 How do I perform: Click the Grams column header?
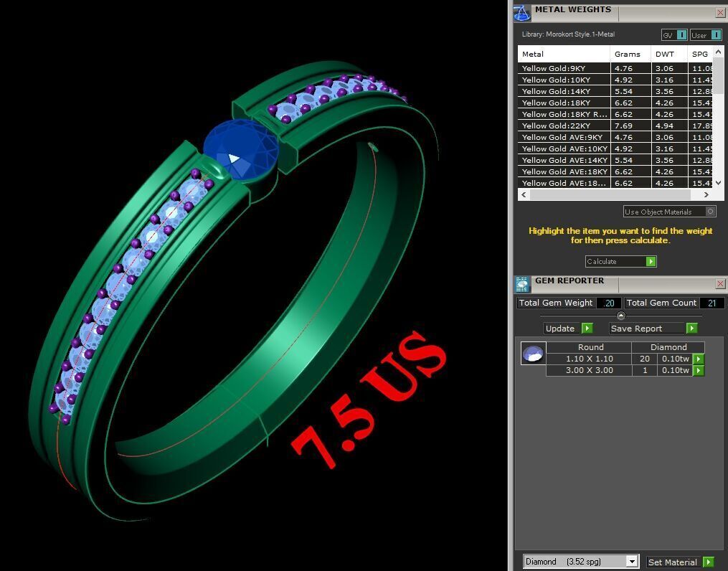tap(630, 54)
